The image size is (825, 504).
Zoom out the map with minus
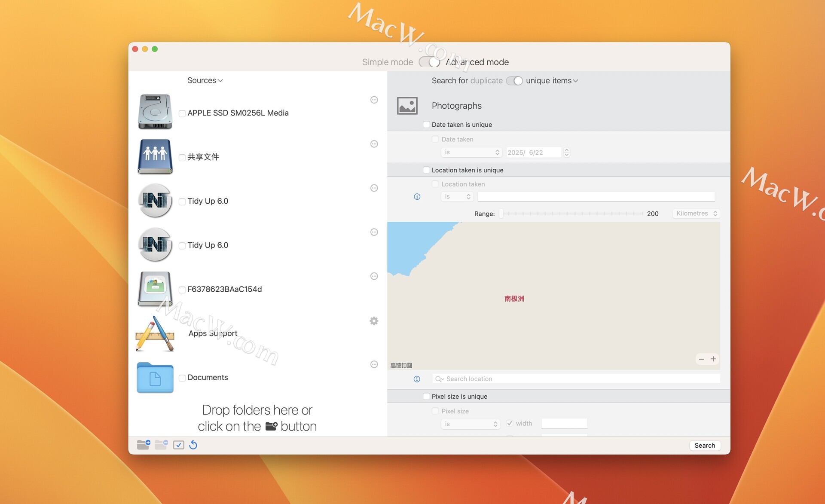(x=701, y=359)
